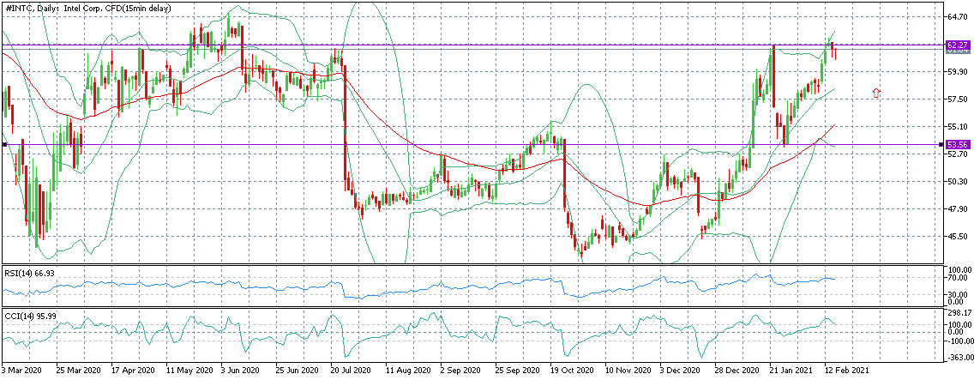Select the upper purple horizontal line at 62.27
The image size is (980, 380).
click(x=472, y=45)
